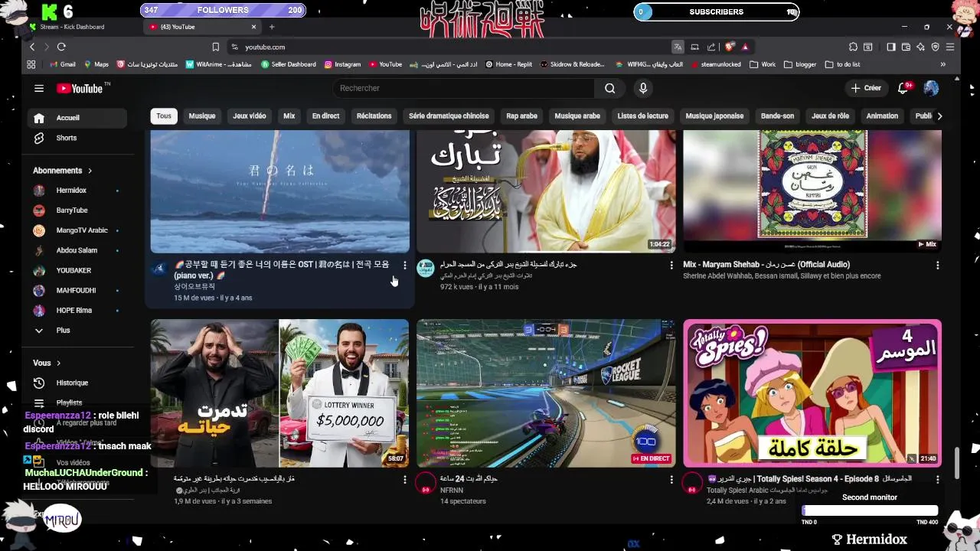Open the YouTube hamburger guide menu
The image size is (980, 551).
pos(39,88)
